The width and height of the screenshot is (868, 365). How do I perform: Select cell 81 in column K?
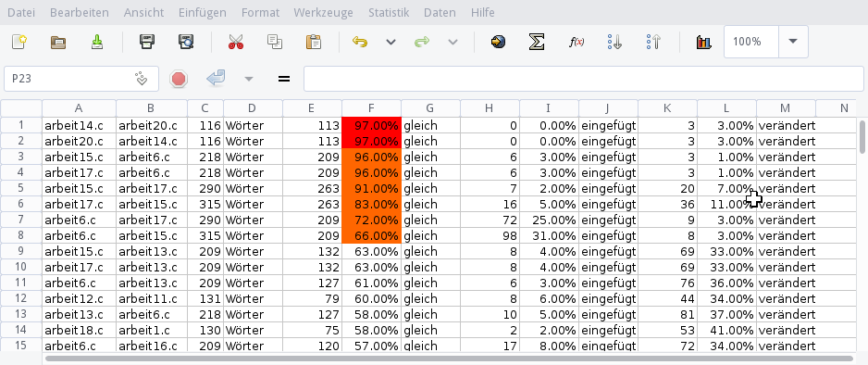[667, 315]
